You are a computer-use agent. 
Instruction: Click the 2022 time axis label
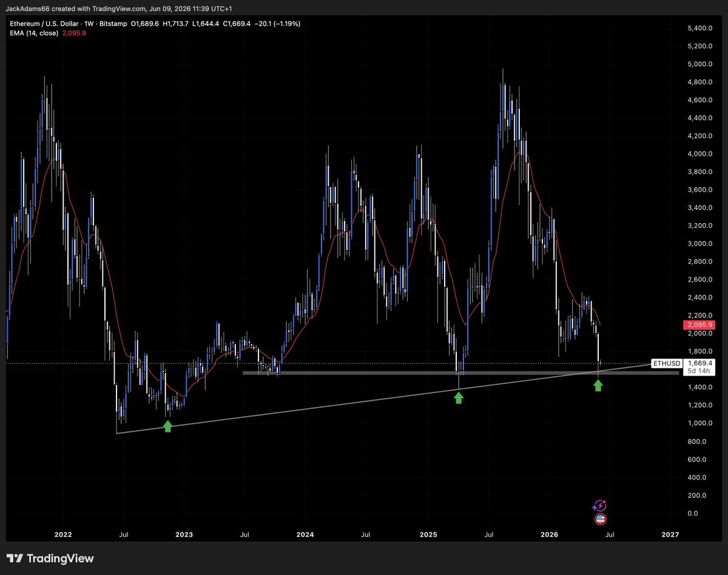pyautogui.click(x=62, y=534)
